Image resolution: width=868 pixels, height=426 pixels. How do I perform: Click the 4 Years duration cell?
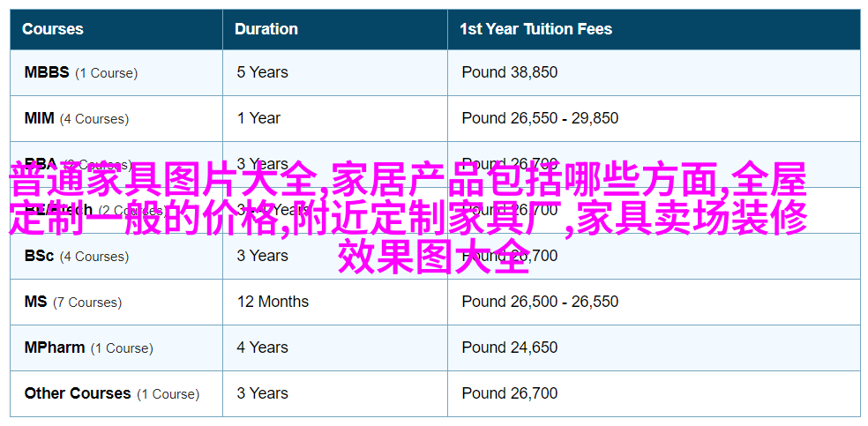click(262, 348)
